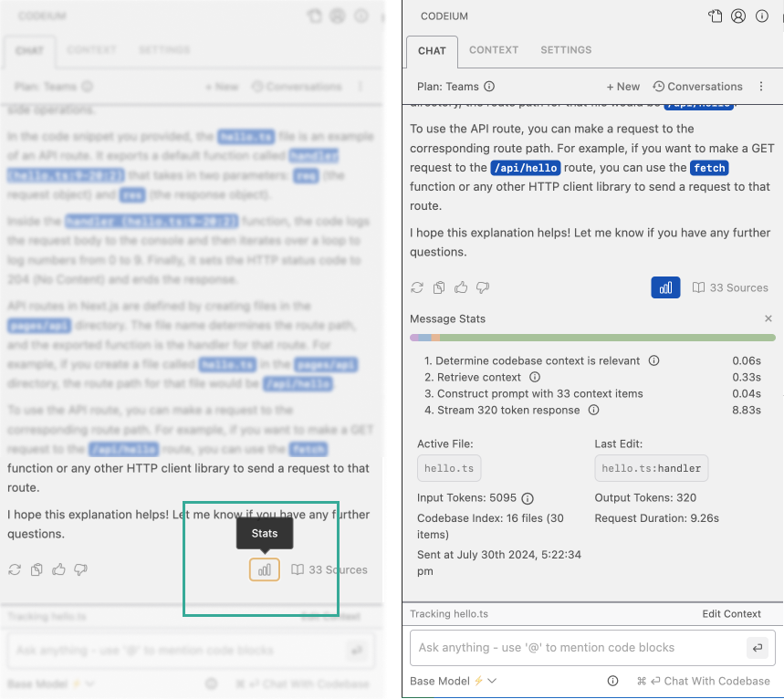Click 'Codebase Index: 16 files (30 items)' text
Viewport: 784px width, 699px height.
point(490,526)
